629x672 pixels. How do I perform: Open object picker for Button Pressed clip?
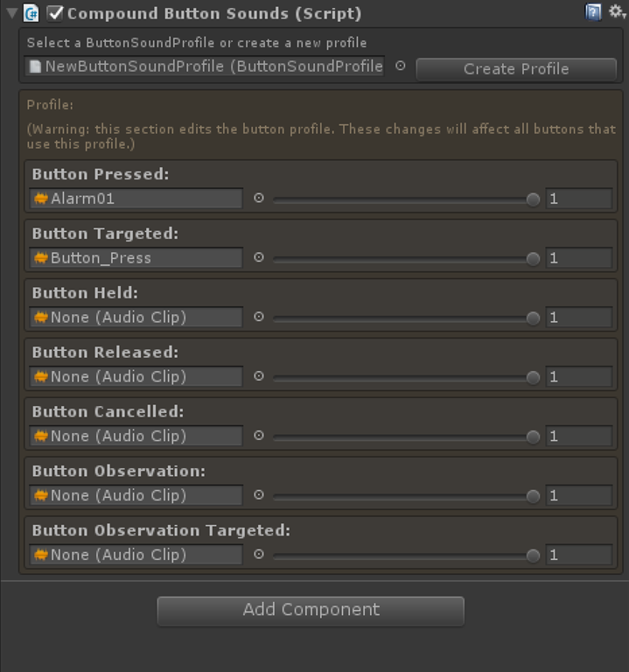259,198
